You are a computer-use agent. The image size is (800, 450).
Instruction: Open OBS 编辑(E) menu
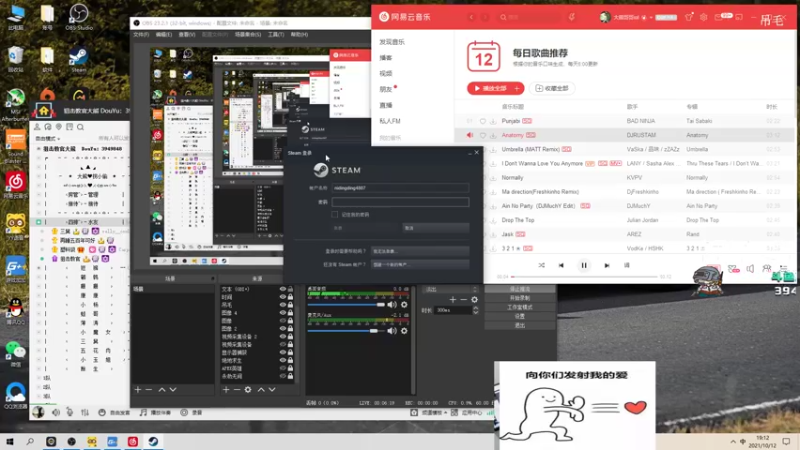164,35
